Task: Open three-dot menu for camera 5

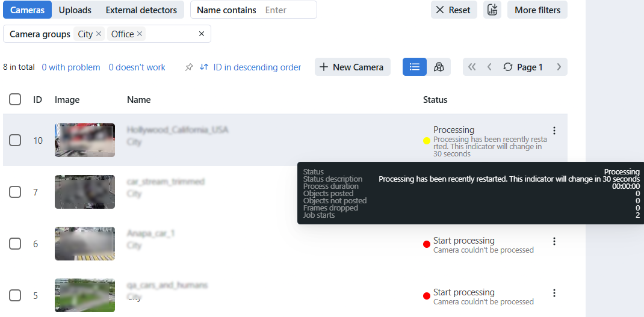Action: (x=554, y=293)
